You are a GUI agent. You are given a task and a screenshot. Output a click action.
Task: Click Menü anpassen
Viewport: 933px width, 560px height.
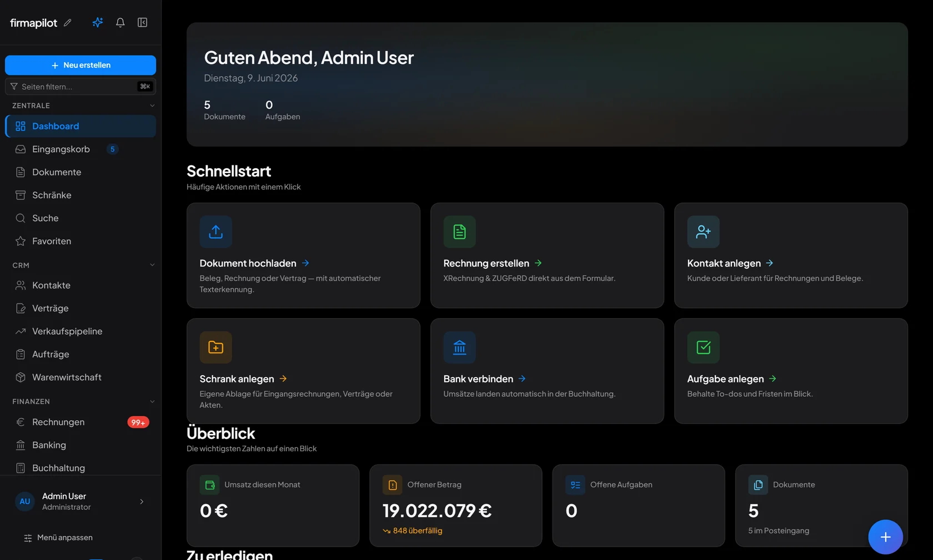coord(58,537)
